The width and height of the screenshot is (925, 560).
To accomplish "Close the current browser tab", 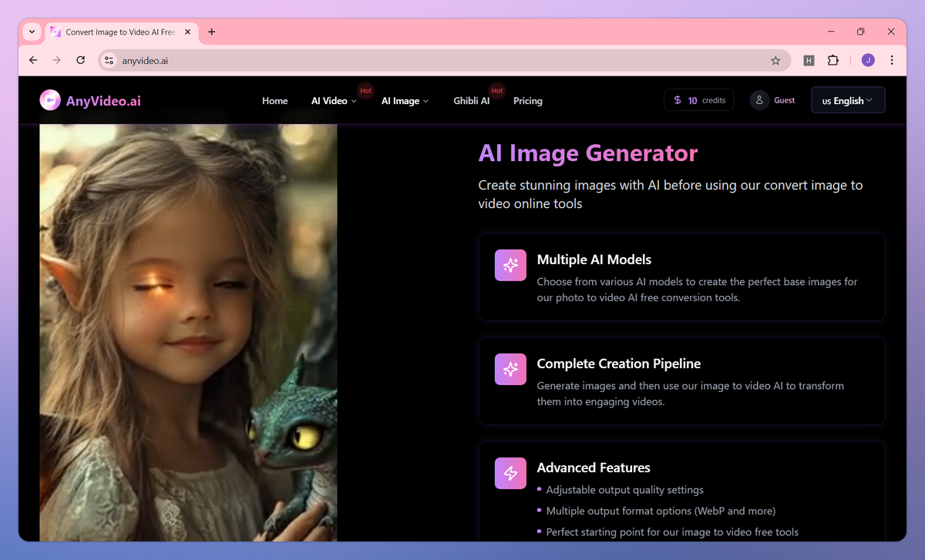I will (x=188, y=32).
